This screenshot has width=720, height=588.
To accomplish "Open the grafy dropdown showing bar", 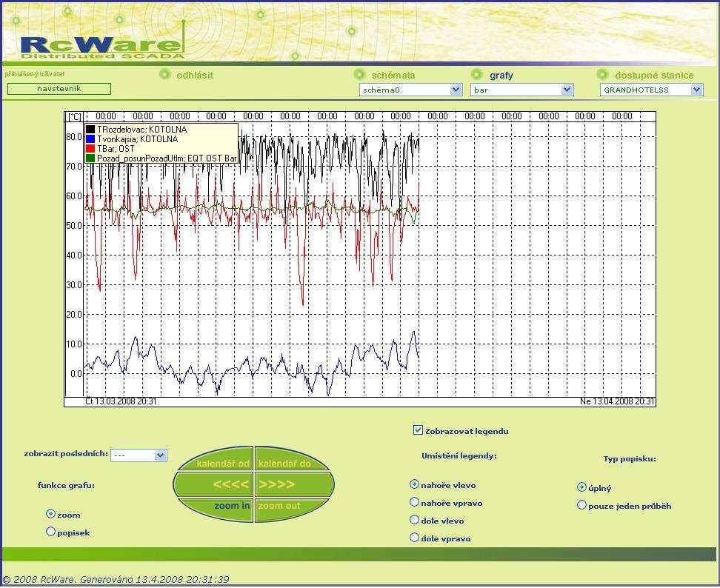I will 522,90.
